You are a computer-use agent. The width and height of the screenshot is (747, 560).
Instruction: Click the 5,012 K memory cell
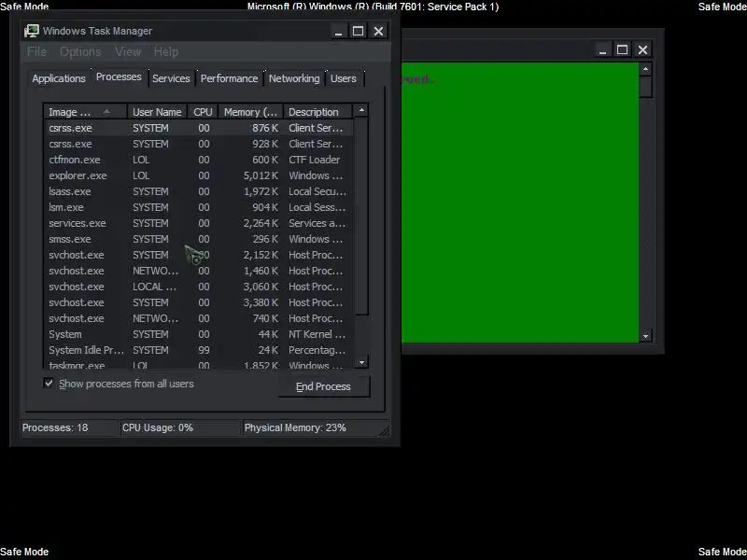261,175
